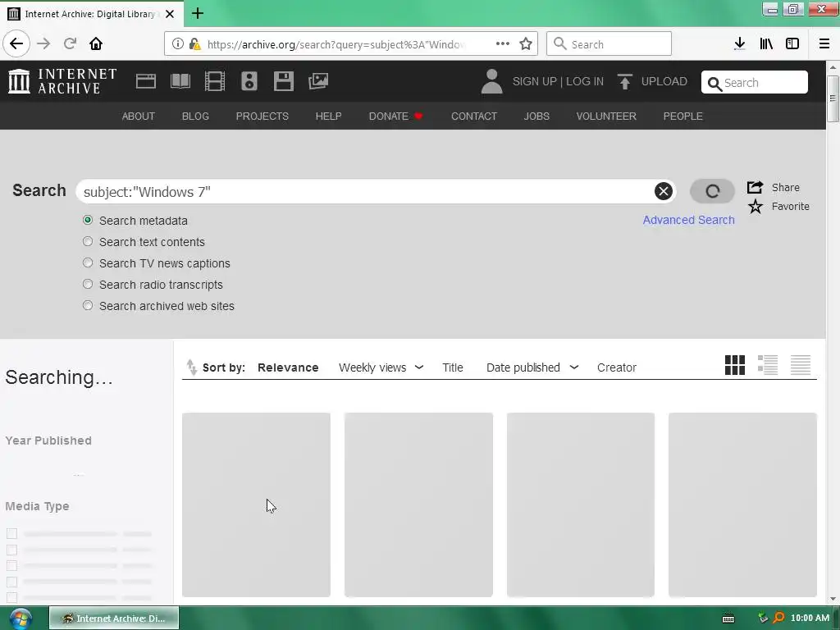The height and width of the screenshot is (630, 840).
Task: Select Search TV news captions option
Action: click(x=88, y=263)
